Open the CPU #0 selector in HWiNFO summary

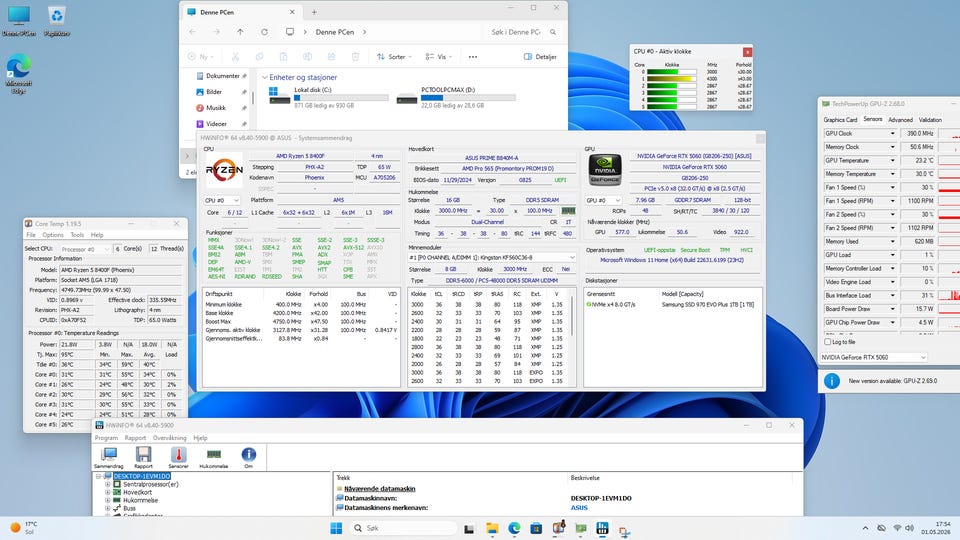coord(222,200)
